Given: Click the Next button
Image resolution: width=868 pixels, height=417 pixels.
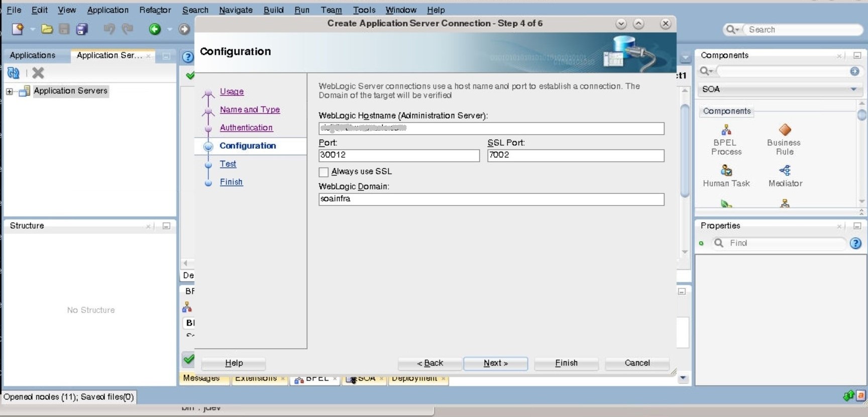Looking at the screenshot, I should (x=495, y=363).
